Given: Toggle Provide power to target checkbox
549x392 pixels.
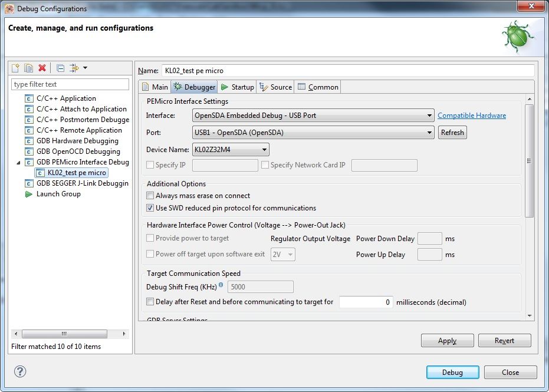Looking at the screenshot, I should click(150, 238).
